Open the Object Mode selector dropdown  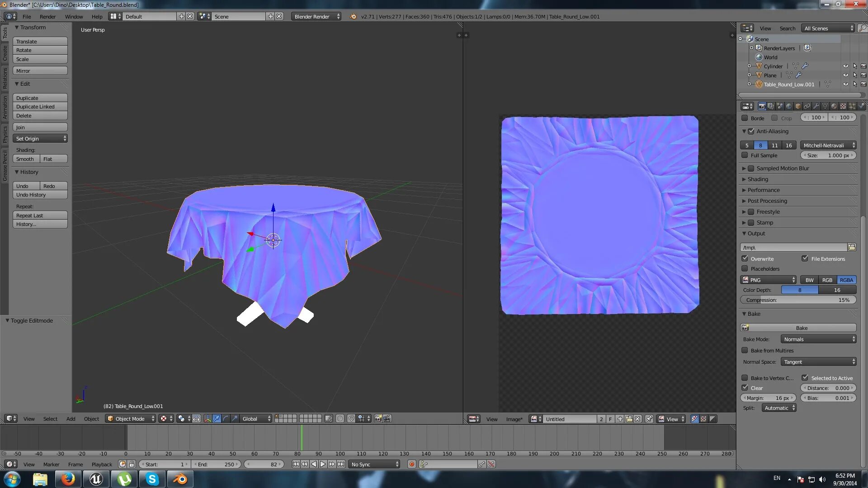coord(131,419)
